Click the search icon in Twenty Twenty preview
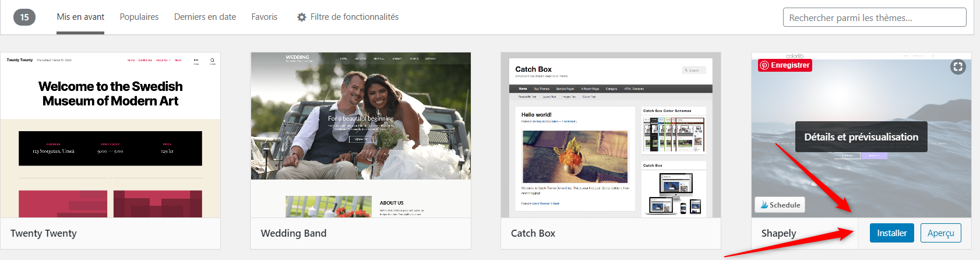 212,60
